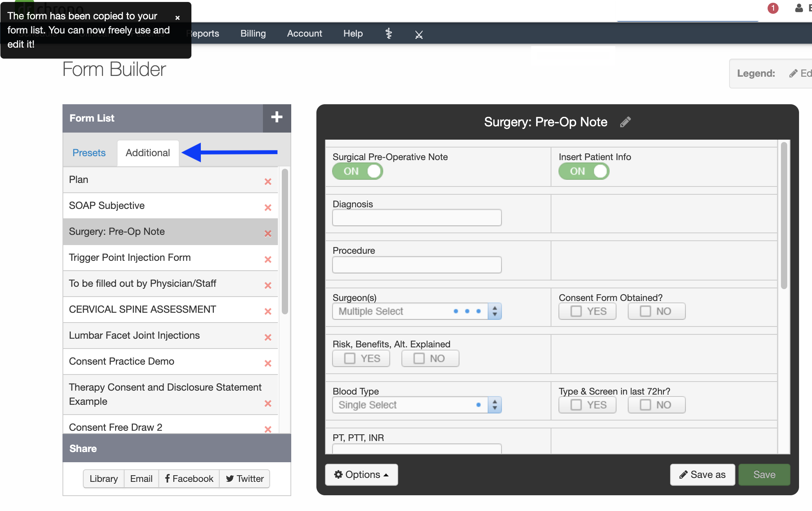Open the Billing menu

253,33
